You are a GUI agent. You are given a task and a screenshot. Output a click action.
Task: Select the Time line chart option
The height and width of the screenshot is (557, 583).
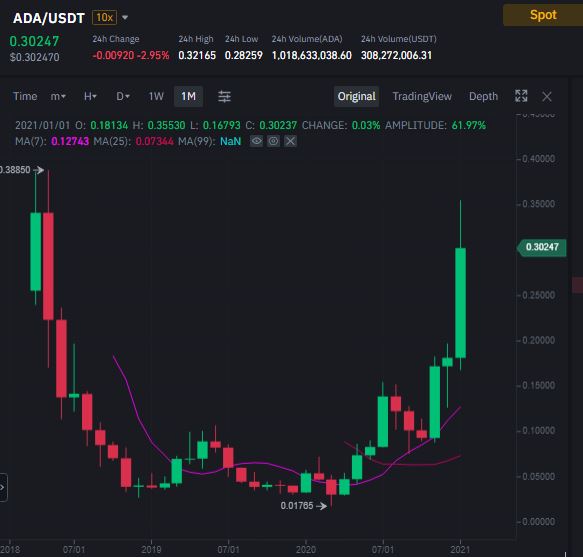click(25, 97)
